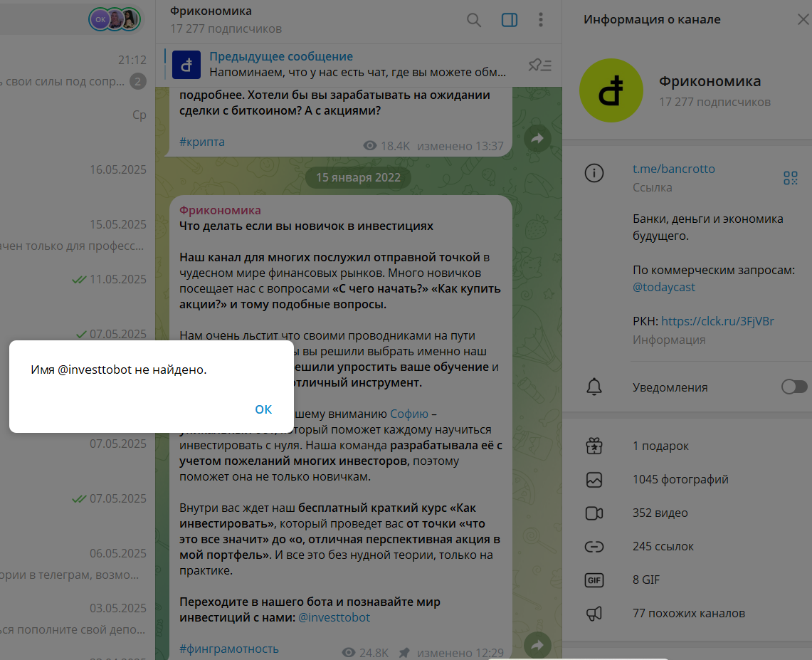Viewport: 812px width, 660px height.
Task: Open the chat dated 03.05.2025
Action: [78, 619]
